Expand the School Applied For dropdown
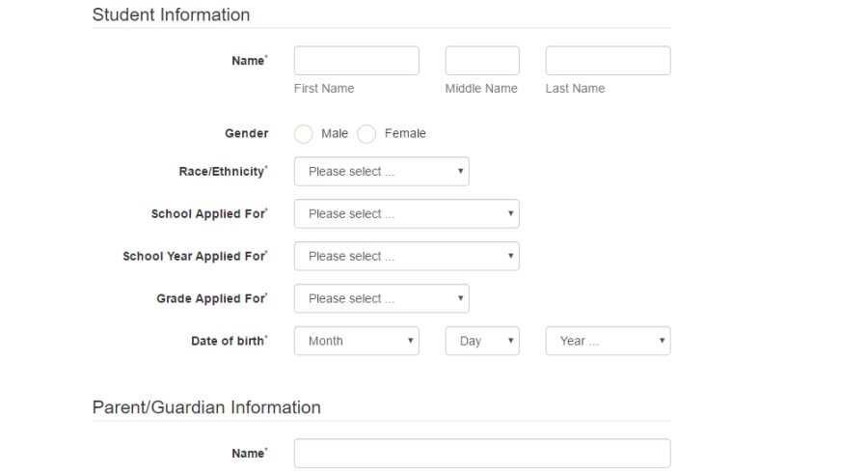The image size is (868, 474). click(406, 214)
